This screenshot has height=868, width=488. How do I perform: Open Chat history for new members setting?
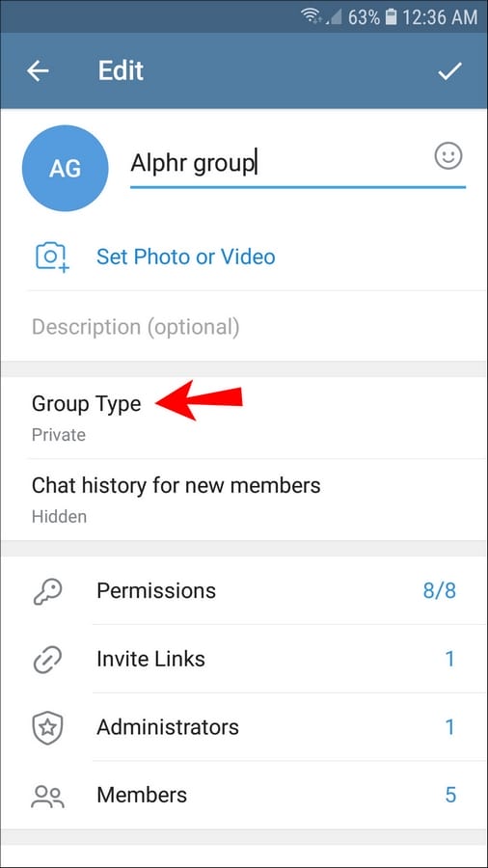(244, 500)
